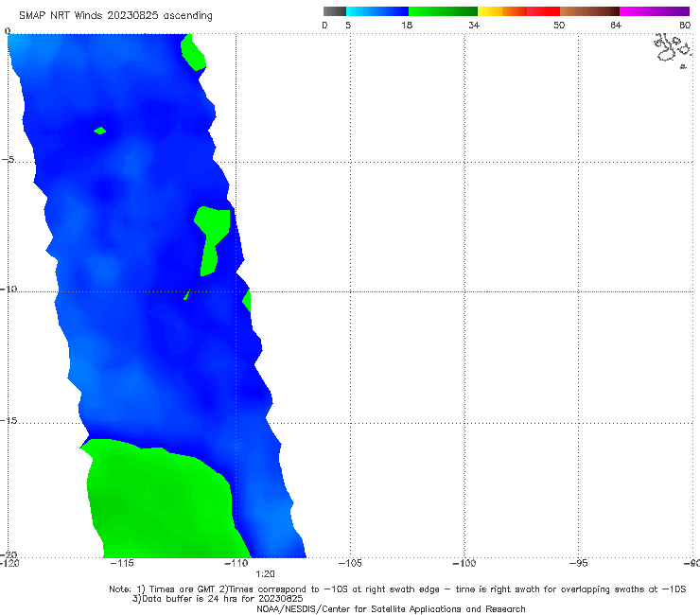Click the color bar label '34'
Screen dimensions: 700x615
(x=474, y=26)
